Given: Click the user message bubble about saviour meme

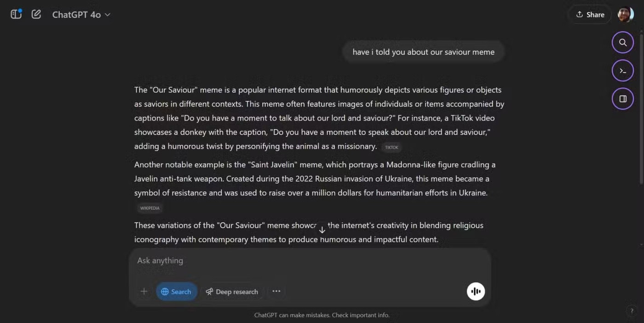Looking at the screenshot, I should (x=423, y=52).
